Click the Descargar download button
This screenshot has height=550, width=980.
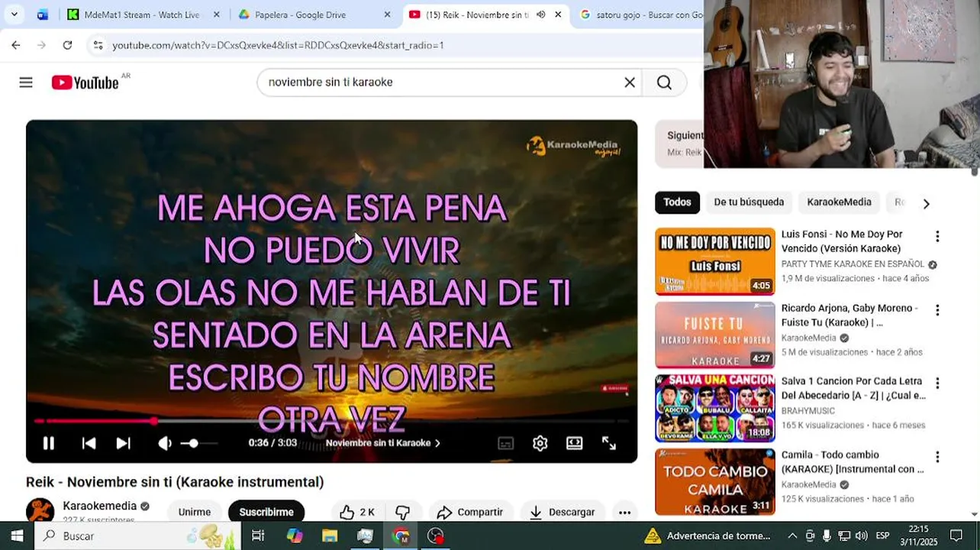(x=562, y=512)
